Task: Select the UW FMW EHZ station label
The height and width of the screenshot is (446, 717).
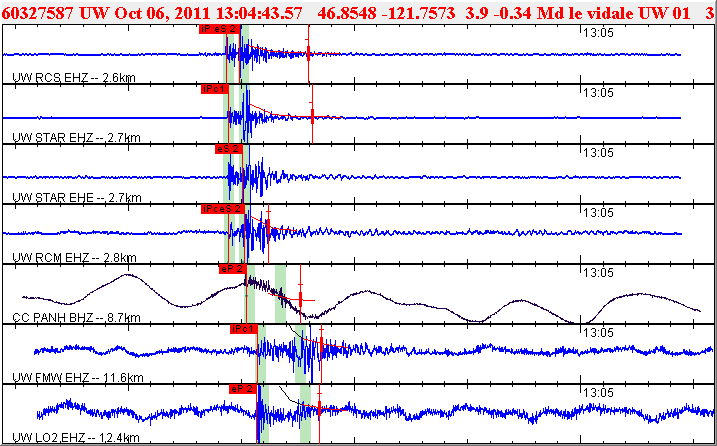Action: pyautogui.click(x=78, y=377)
